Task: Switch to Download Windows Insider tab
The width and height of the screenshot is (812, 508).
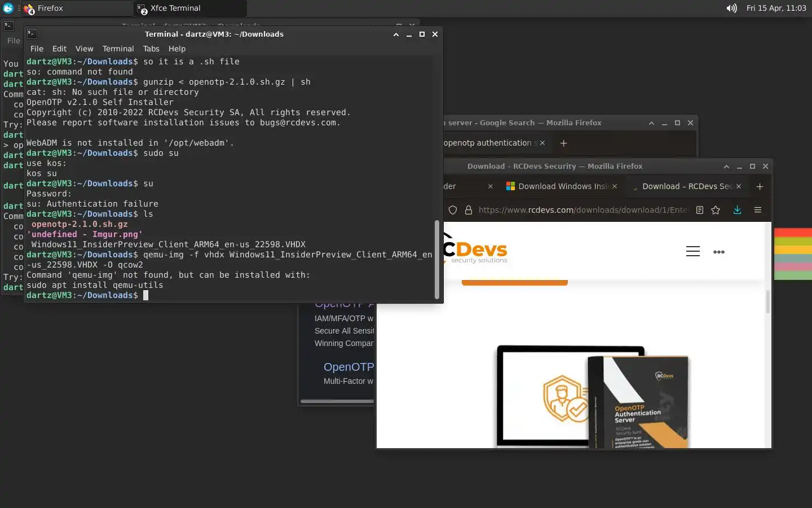Action: coord(562,186)
